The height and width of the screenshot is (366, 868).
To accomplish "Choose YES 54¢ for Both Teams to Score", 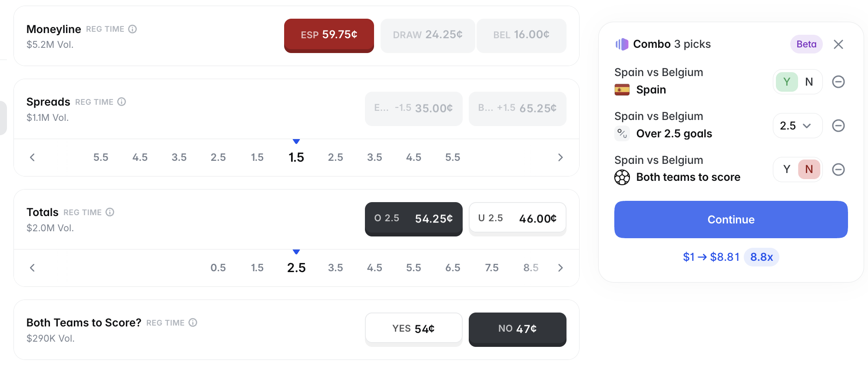I will pos(414,329).
